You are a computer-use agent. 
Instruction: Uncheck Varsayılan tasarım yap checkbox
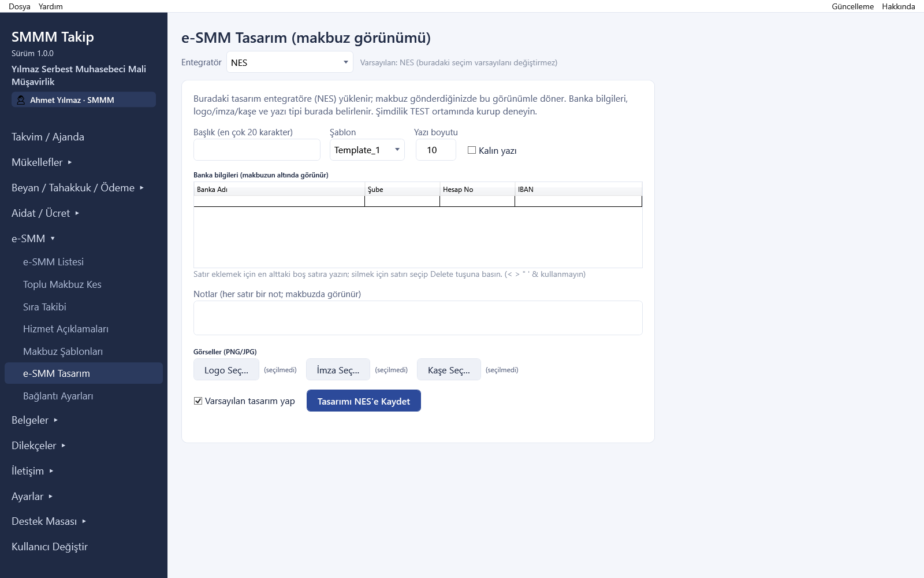(198, 401)
